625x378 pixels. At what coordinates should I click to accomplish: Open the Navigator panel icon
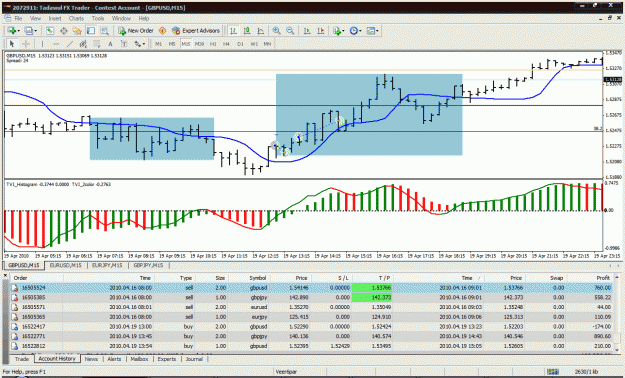coord(77,31)
